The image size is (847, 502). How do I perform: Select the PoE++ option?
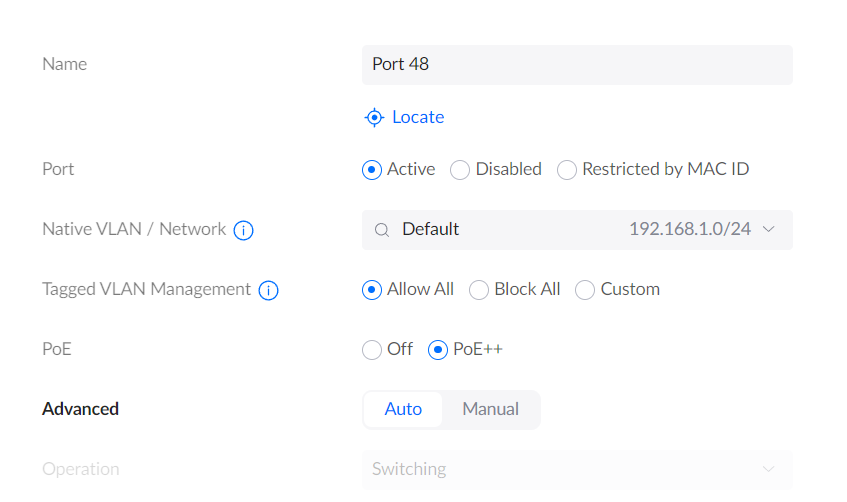438,350
